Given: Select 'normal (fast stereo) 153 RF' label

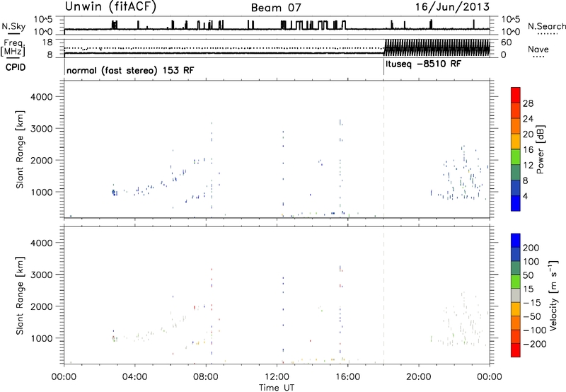Looking at the screenshot, I should pos(130,70).
